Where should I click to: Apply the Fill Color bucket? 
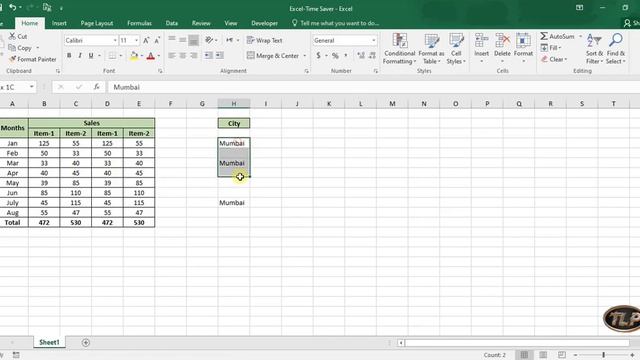[x=134, y=56]
